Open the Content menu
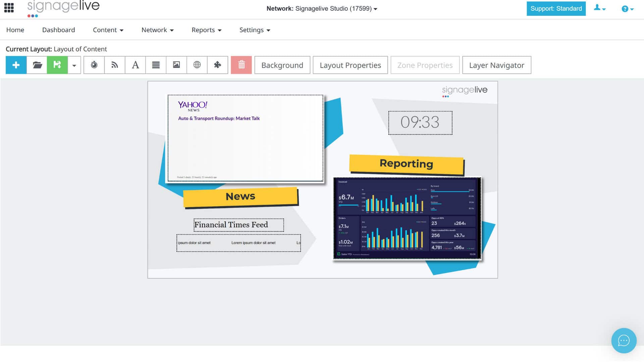 [x=108, y=30]
